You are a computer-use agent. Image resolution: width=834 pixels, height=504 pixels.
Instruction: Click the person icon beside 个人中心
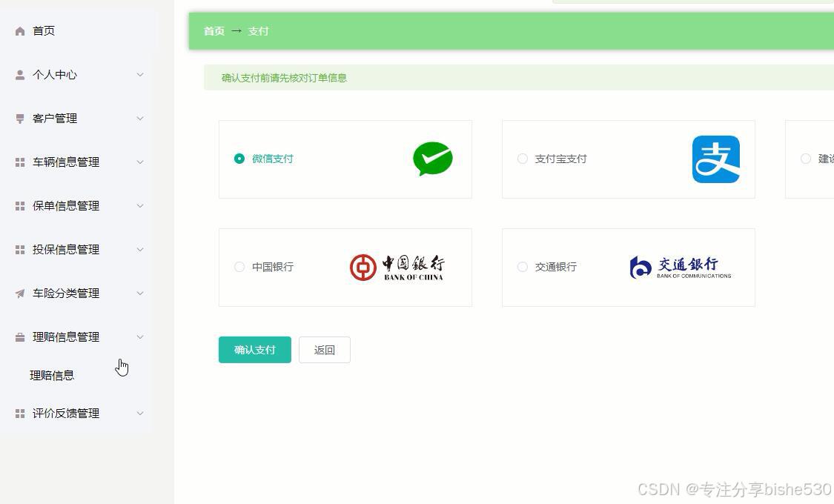tap(20, 75)
